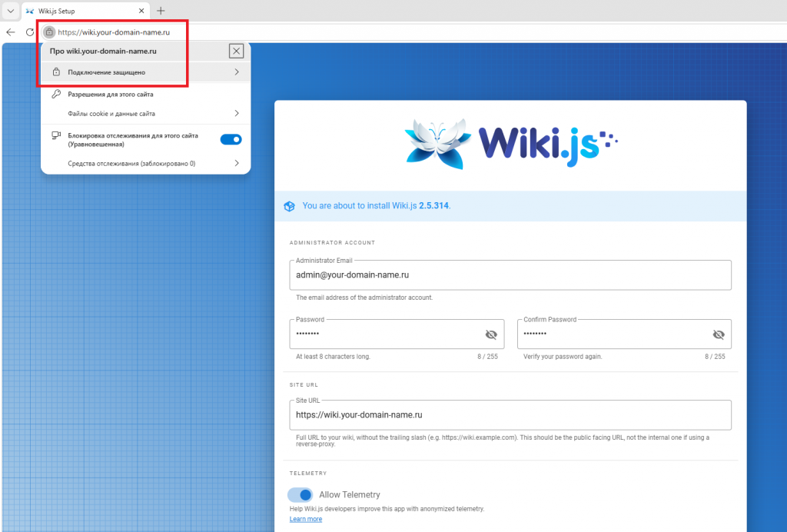787x532 pixels.
Task: Click the Password field
Action: 397,334
